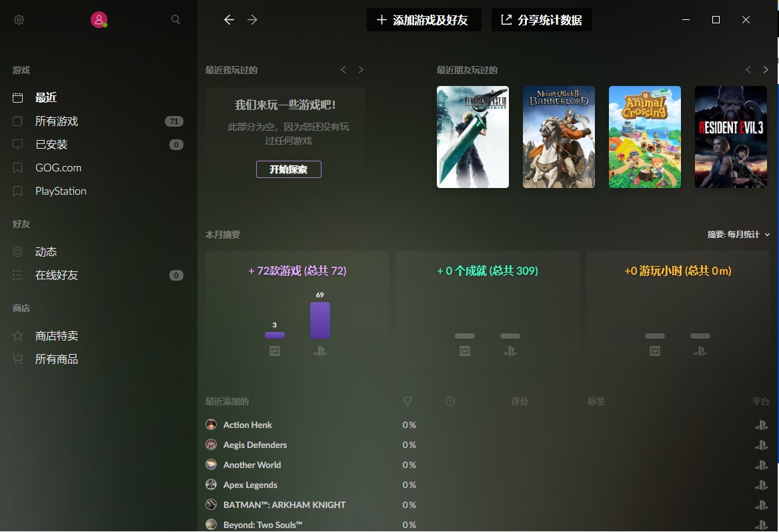Click the PlayStation platform icon in Another World row
Screen dimensions: 779x532
click(761, 465)
